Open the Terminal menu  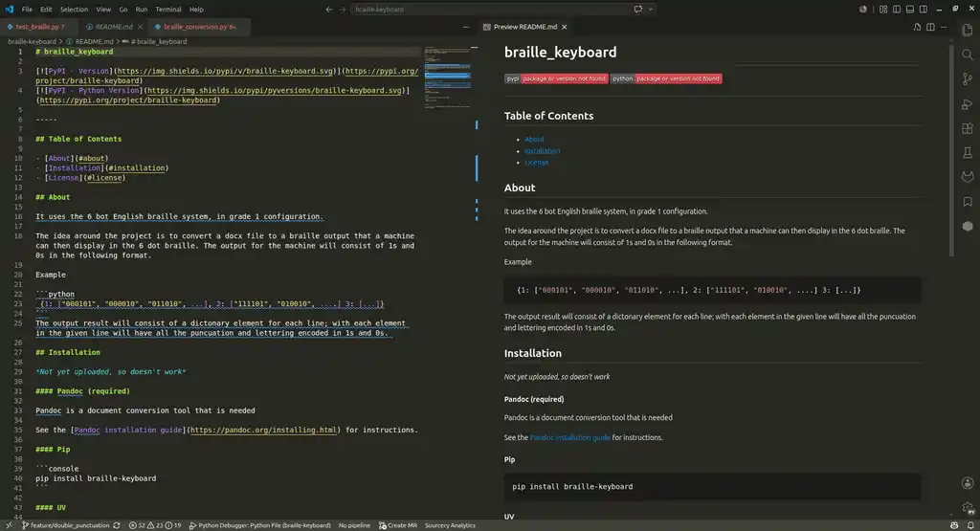tap(168, 10)
